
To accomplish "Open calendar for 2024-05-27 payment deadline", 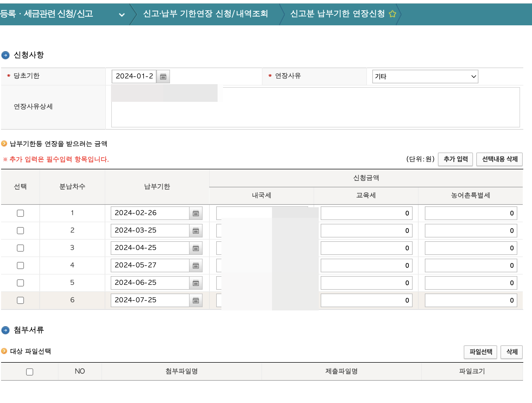I will pyautogui.click(x=196, y=265).
